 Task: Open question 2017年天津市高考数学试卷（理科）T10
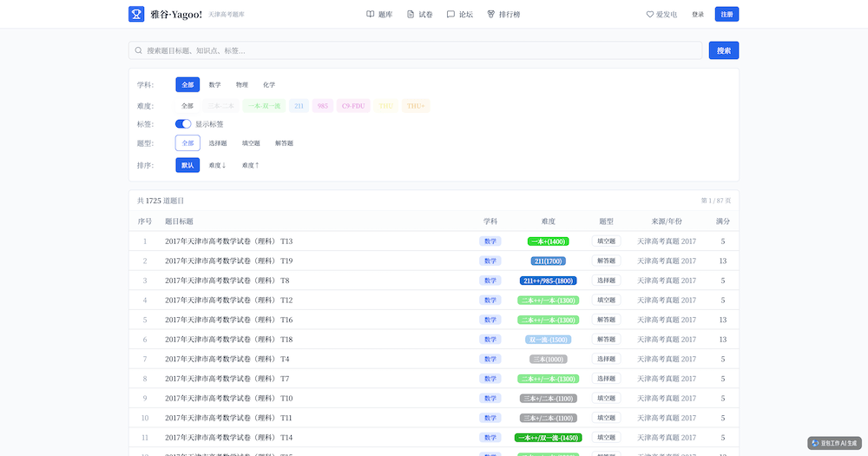point(228,399)
